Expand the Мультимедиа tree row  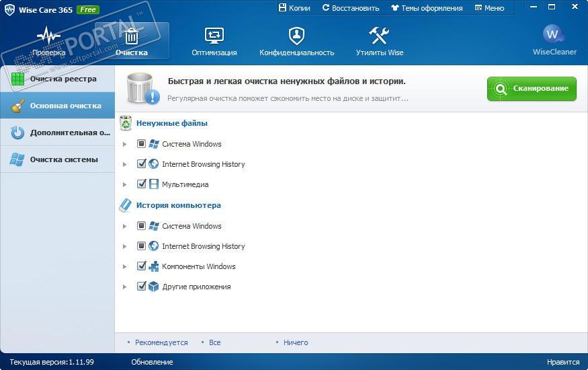pyautogui.click(x=125, y=184)
